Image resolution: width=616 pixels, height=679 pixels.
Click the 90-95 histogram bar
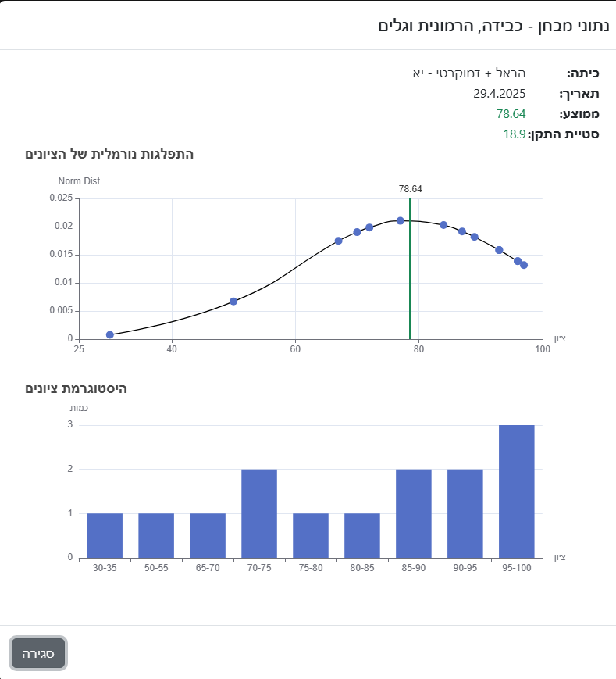[x=465, y=513]
